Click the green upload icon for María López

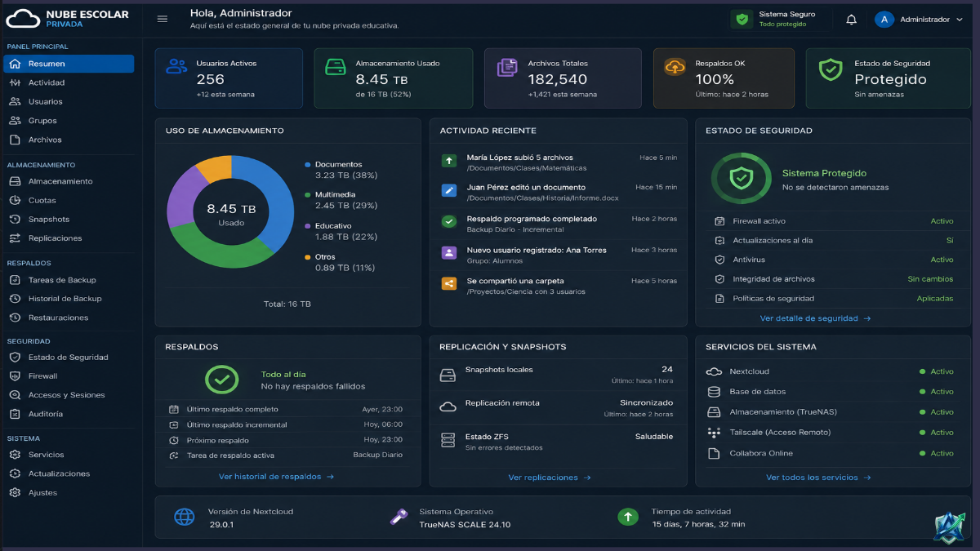tap(449, 161)
